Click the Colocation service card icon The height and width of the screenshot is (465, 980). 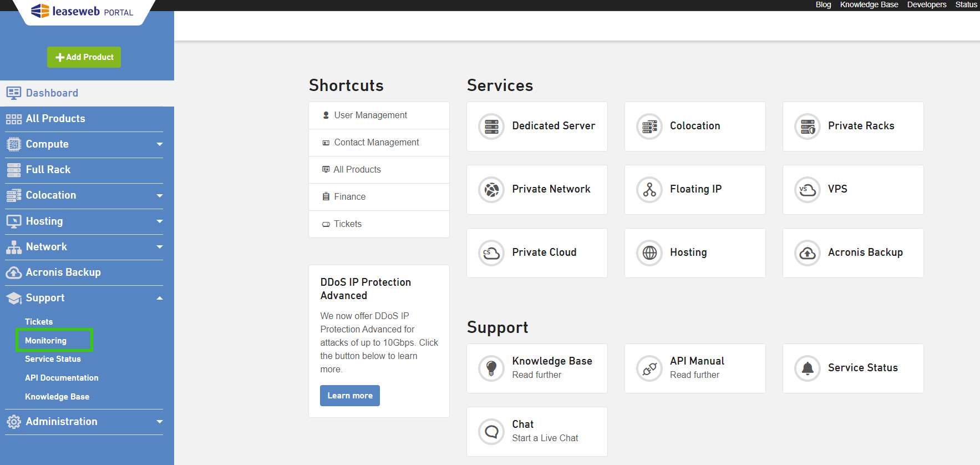pyautogui.click(x=649, y=127)
